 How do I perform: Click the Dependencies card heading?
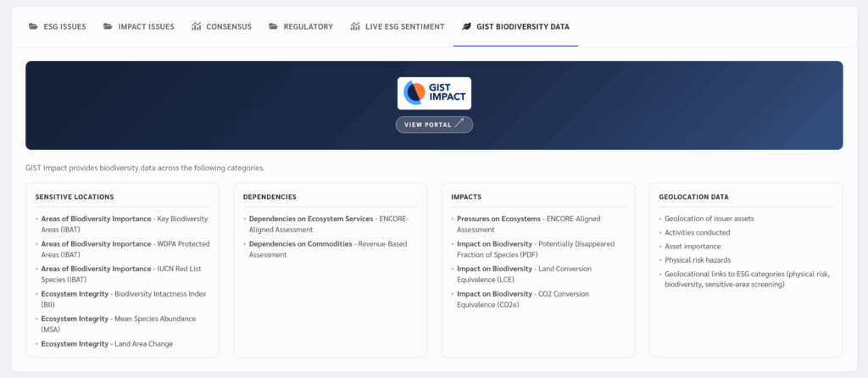tap(270, 197)
